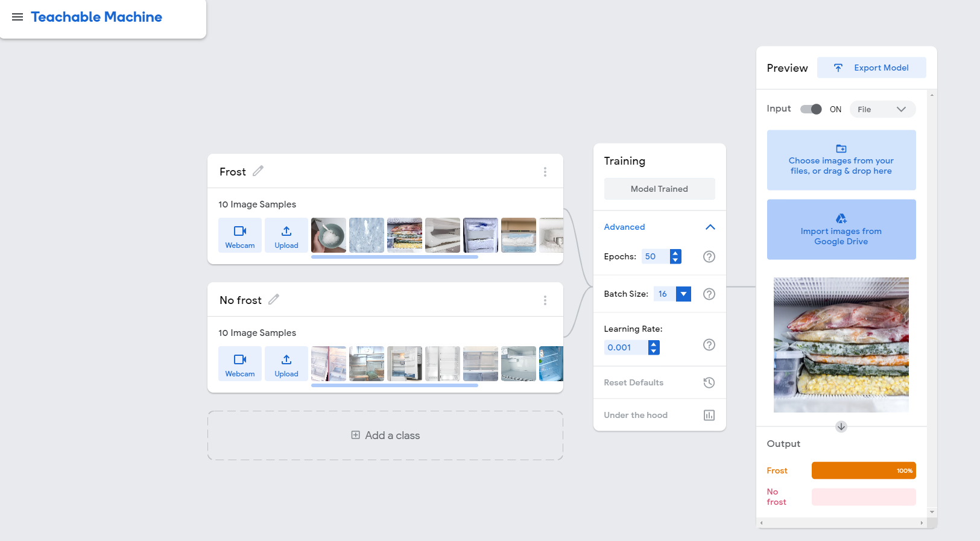Click the Epochs stepper arrows
This screenshot has width=980, height=541.
pyautogui.click(x=675, y=256)
